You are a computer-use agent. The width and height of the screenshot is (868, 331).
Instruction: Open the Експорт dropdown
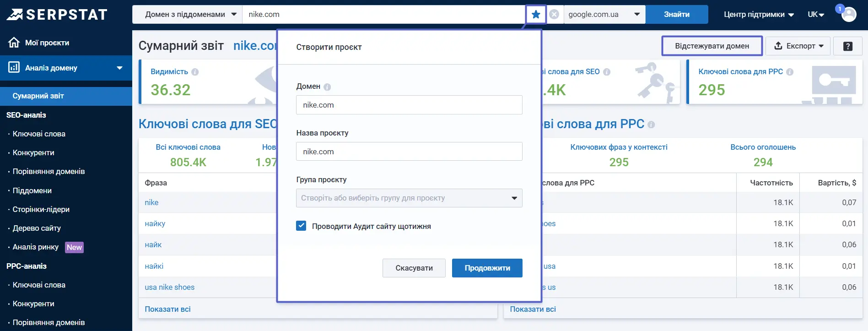pos(798,46)
